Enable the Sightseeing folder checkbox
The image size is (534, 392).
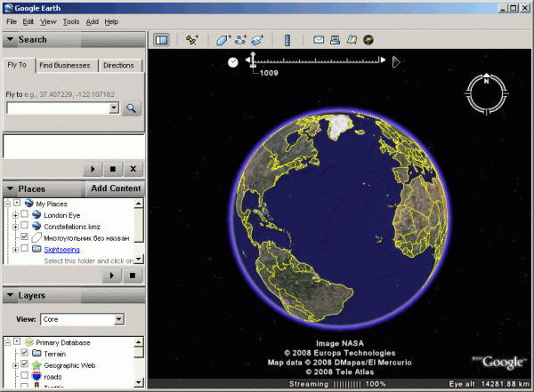point(24,248)
